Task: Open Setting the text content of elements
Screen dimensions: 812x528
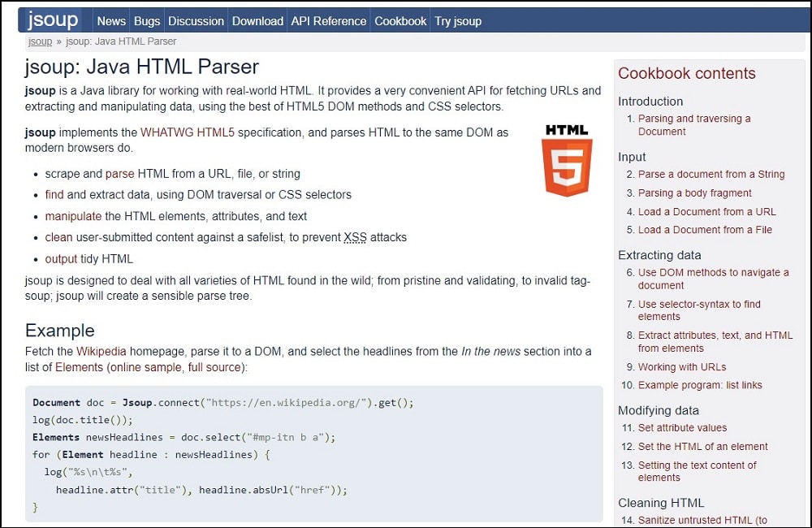Action: coord(697,471)
